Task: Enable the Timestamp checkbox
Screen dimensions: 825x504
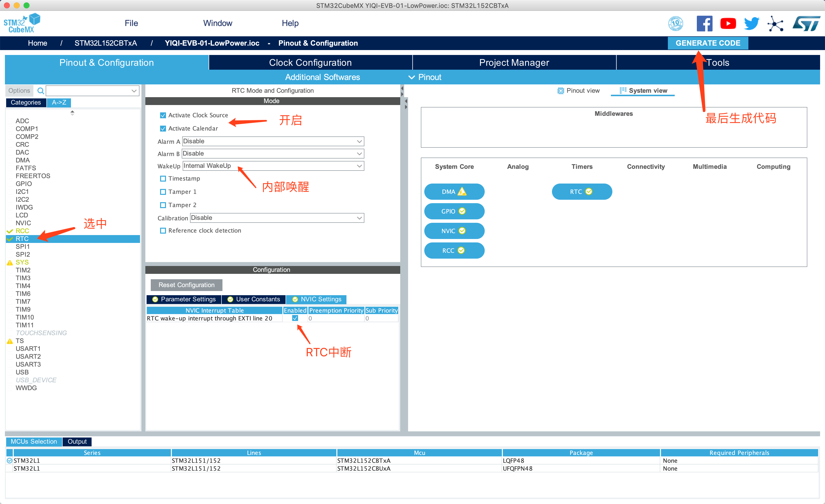Action: pyautogui.click(x=163, y=179)
